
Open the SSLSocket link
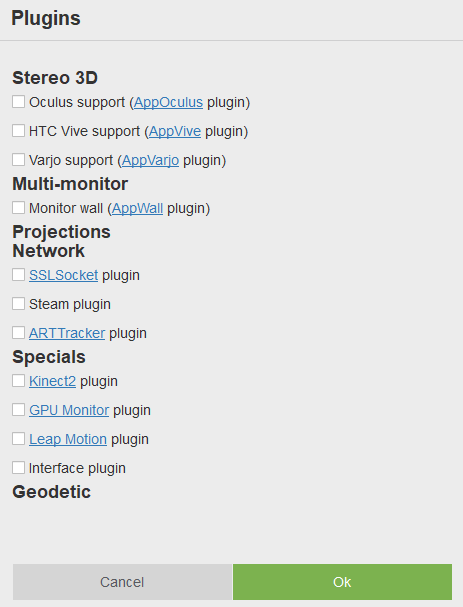pos(63,275)
